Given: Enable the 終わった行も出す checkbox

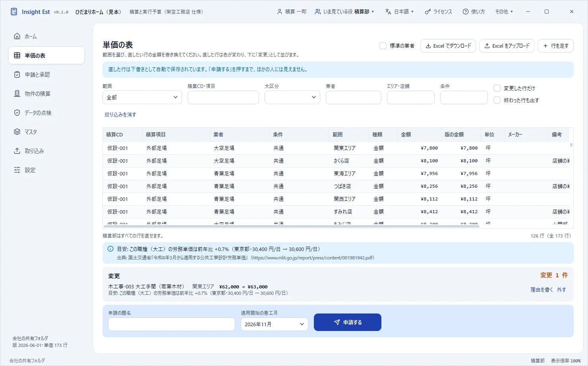Looking at the screenshot, I should pos(497,100).
